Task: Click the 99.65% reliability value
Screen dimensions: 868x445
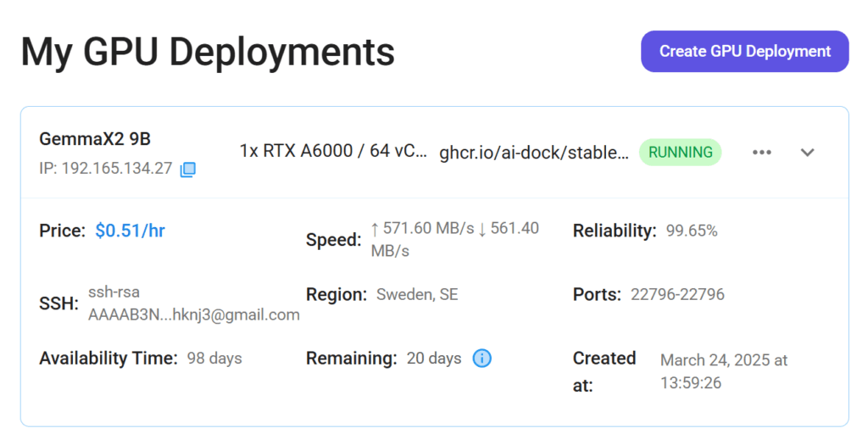Action: 691,231
